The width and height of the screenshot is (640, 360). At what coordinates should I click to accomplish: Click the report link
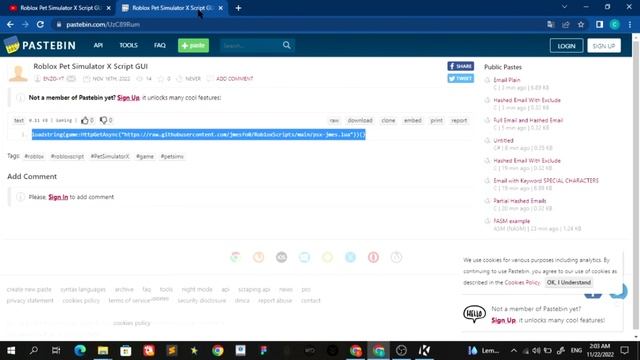pos(459,120)
